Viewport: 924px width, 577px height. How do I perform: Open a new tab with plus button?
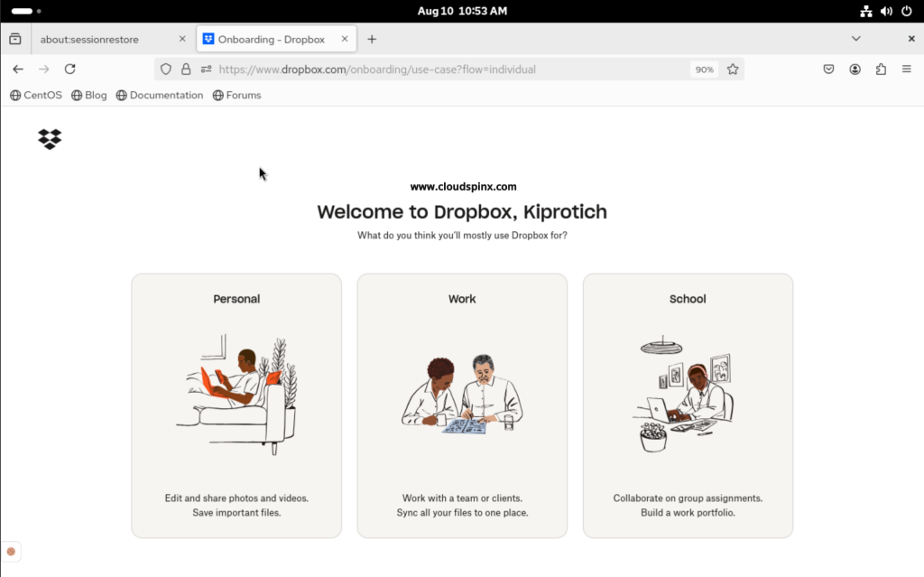pos(372,40)
